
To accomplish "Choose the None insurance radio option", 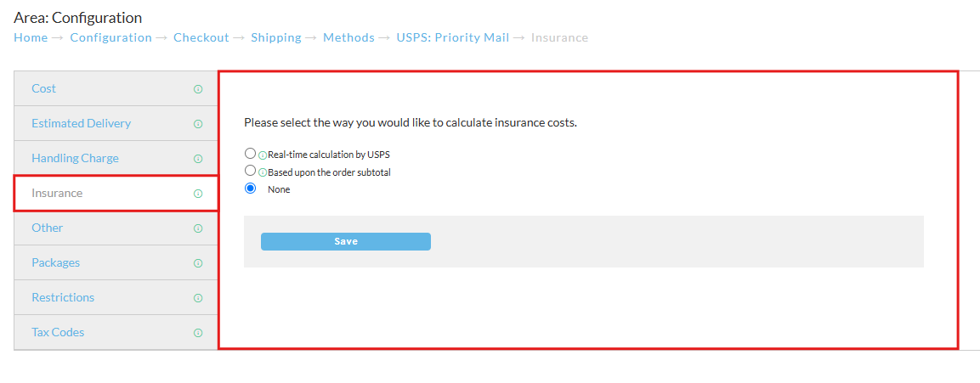I will 251,189.
